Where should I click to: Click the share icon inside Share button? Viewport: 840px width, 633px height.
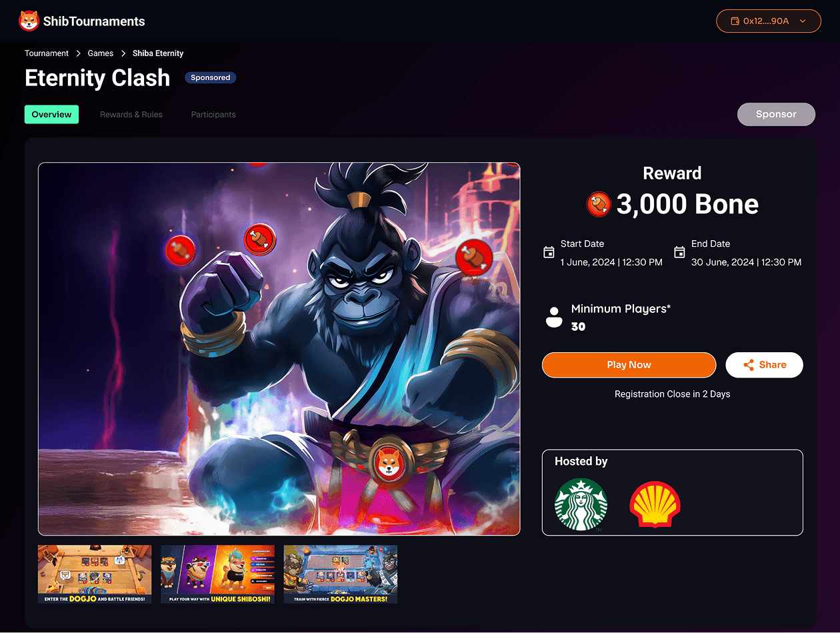coord(749,365)
